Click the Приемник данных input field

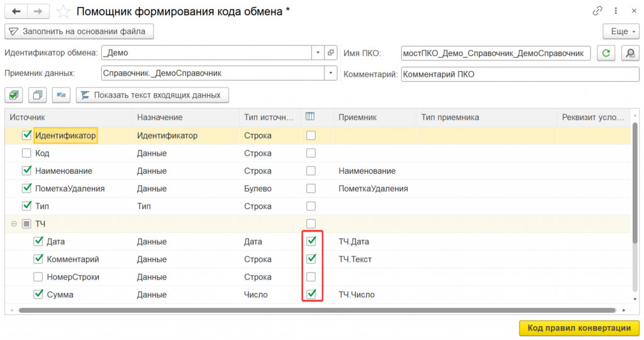(x=213, y=73)
